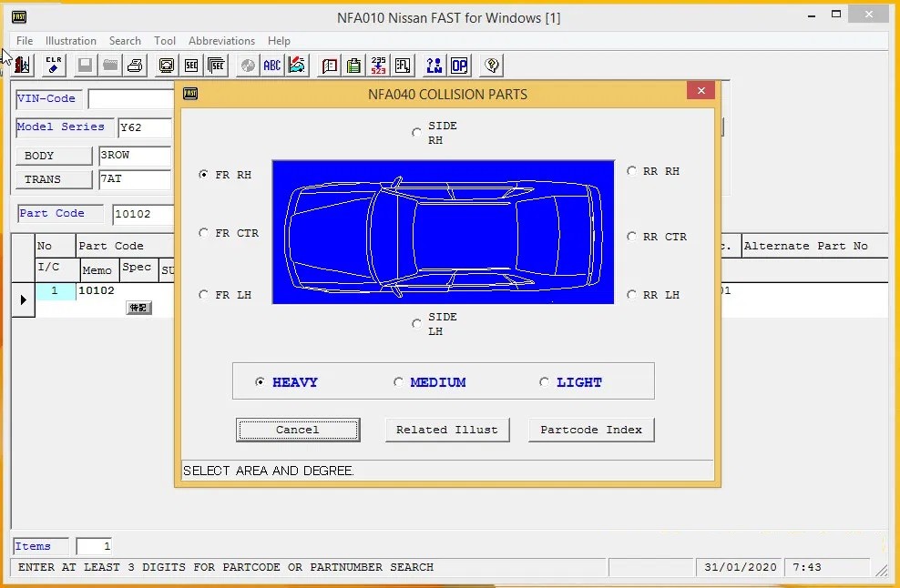Image resolution: width=900 pixels, height=588 pixels.
Task: Click the 235/523 number toolbar icon
Action: coord(378,65)
